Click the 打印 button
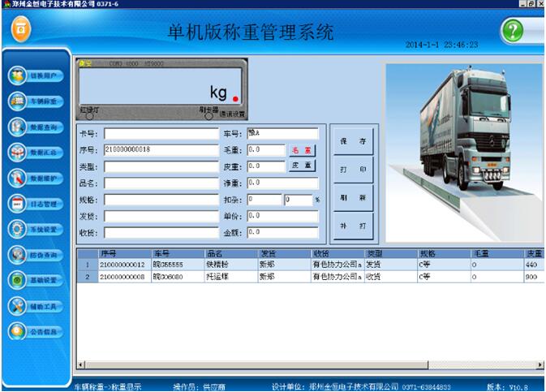 (353, 170)
